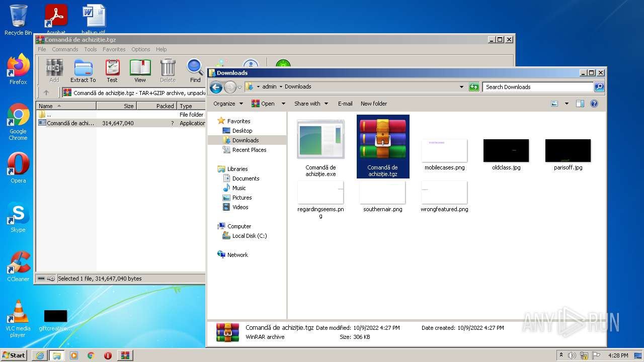Image resolution: width=644 pixels, height=362 pixels.
Task: Select oldclass.jpg thumbnail
Action: 506,155
